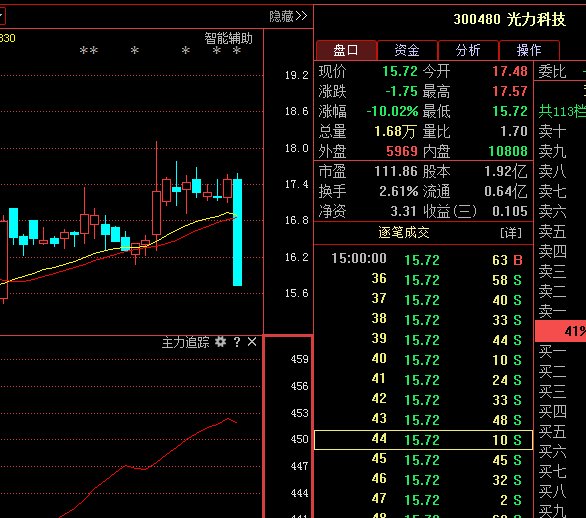Open trade details via [详] link
This screenshot has width=586, height=518.
(511, 233)
